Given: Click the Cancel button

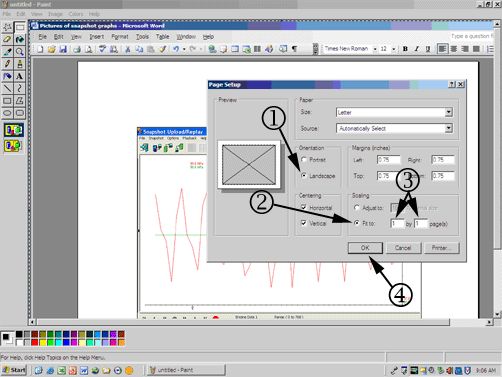Looking at the screenshot, I should tap(403, 248).
